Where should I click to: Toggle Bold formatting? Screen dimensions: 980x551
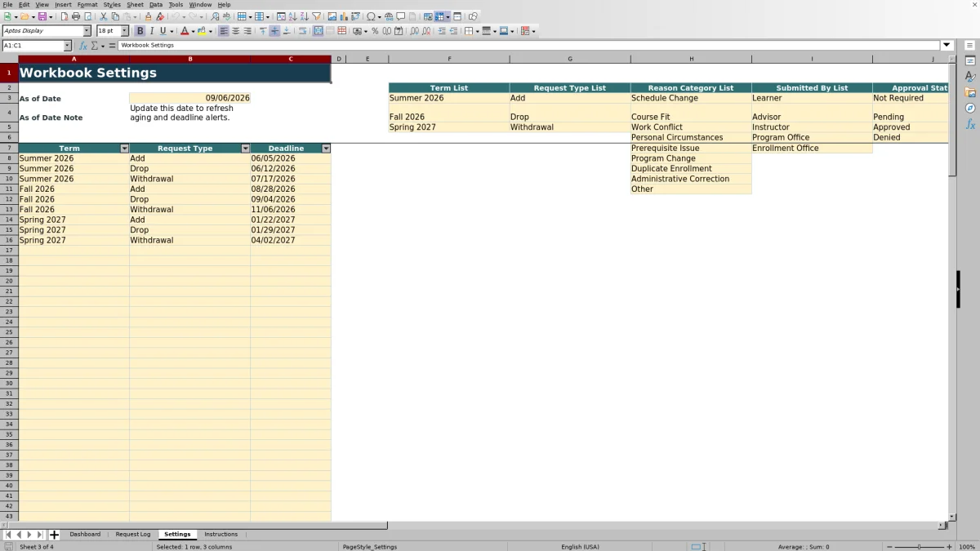click(140, 31)
